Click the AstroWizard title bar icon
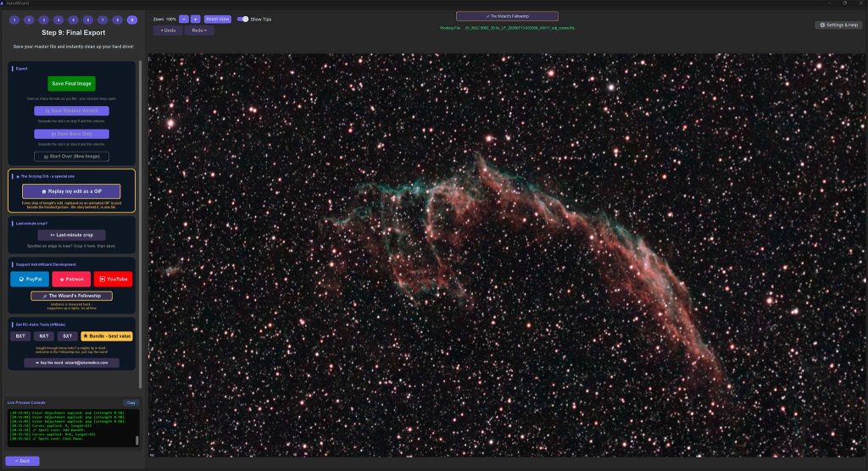This screenshot has height=471, width=868. [x=3, y=3]
